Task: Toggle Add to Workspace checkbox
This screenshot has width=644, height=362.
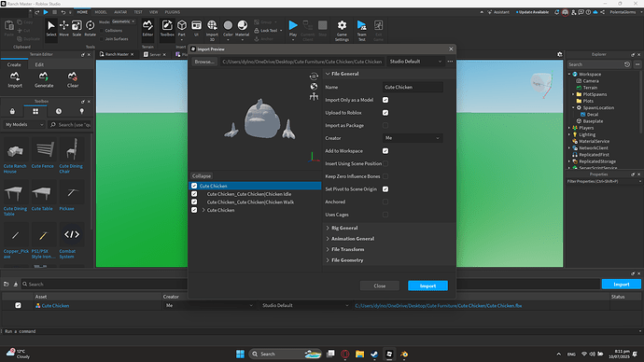Action: click(385, 150)
